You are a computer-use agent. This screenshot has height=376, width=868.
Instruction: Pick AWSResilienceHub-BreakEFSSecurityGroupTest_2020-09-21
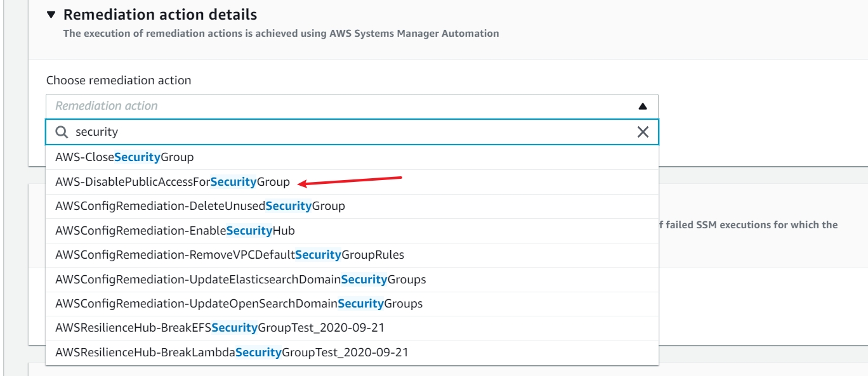(220, 328)
